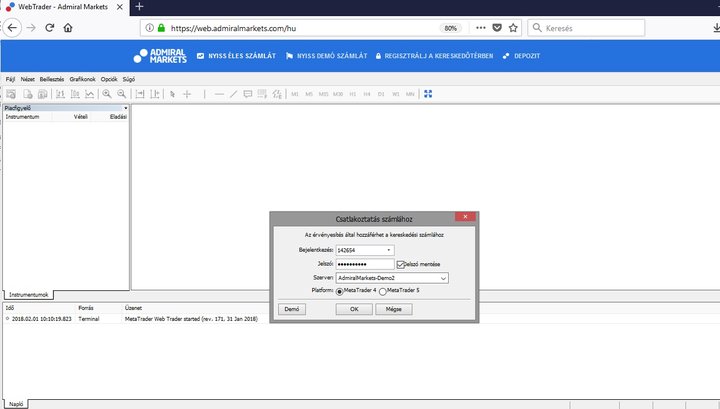
Task: Select the arrow cursor tool
Action: [x=172, y=94]
